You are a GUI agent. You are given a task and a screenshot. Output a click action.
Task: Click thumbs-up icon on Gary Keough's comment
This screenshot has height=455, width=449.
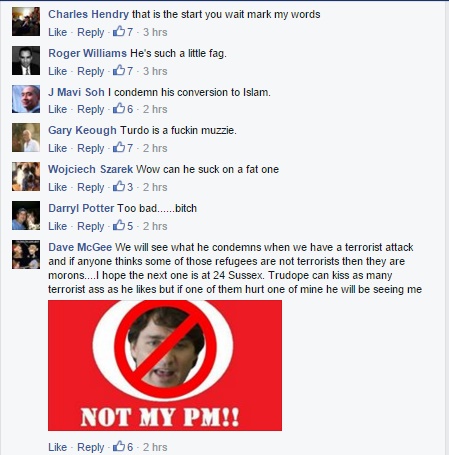119,147
